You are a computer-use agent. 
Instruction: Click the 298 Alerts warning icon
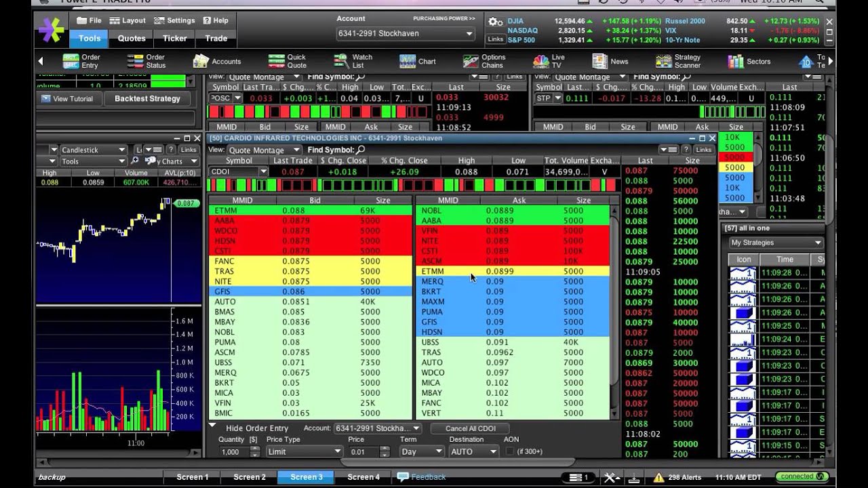coord(658,477)
